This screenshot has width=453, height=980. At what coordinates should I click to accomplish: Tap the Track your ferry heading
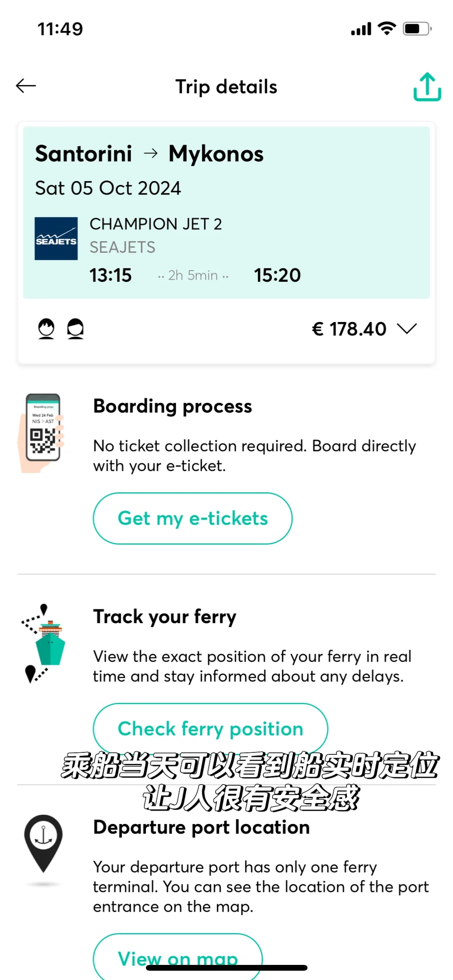(x=165, y=617)
